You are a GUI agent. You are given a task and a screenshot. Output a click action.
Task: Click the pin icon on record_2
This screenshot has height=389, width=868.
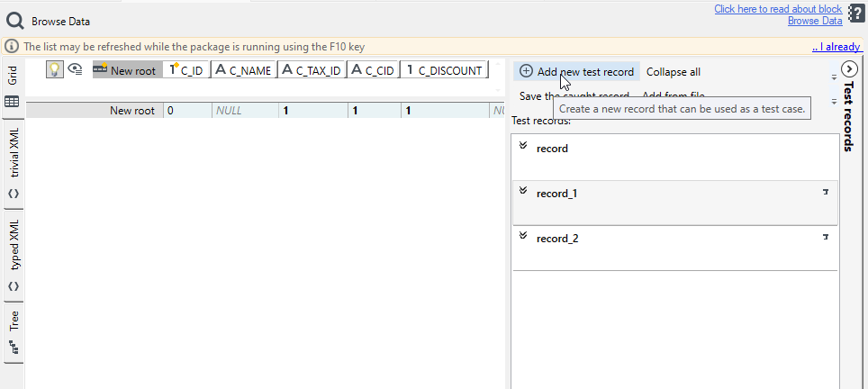click(826, 237)
